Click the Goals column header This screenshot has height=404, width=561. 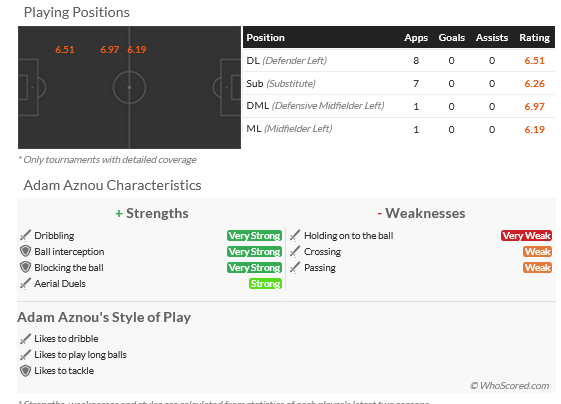[452, 38]
